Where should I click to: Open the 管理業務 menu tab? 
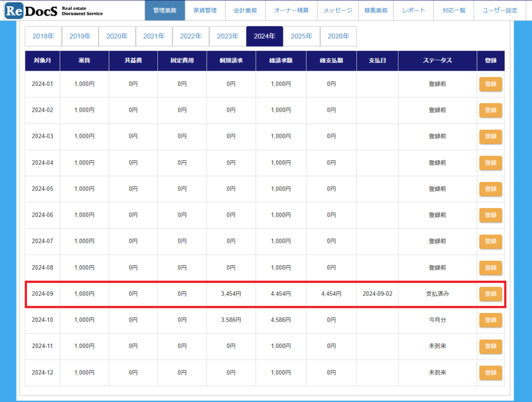[x=165, y=10]
